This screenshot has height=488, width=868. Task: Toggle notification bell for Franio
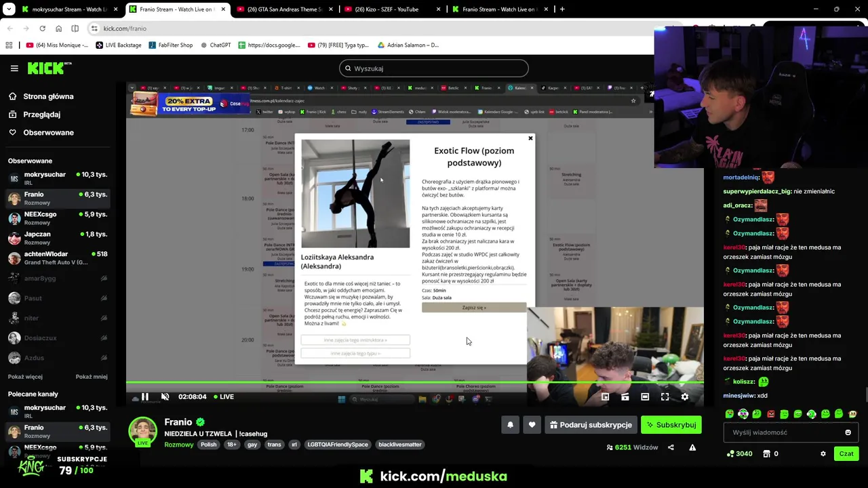[x=510, y=425]
